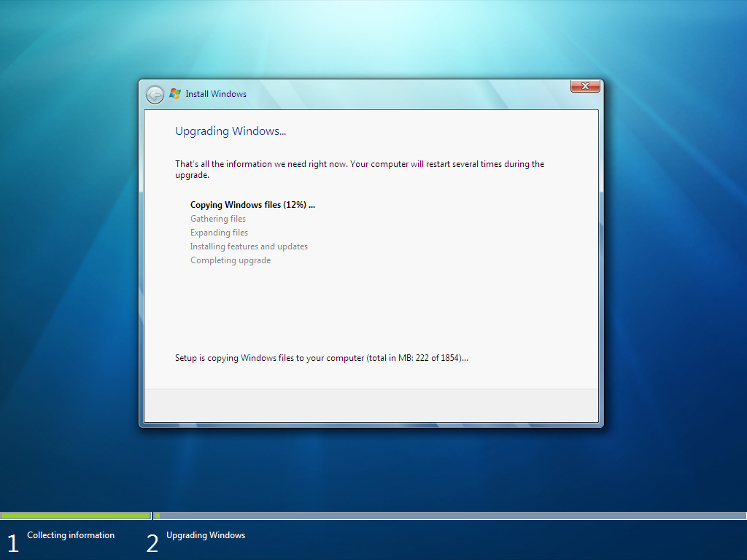The image size is (747, 560).
Task: Click the setup copying status message
Action: click(x=322, y=358)
